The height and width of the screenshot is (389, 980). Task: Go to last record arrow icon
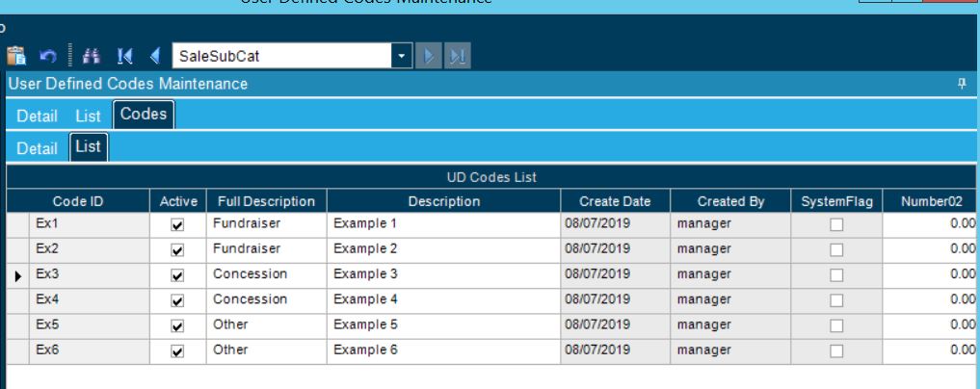[458, 56]
